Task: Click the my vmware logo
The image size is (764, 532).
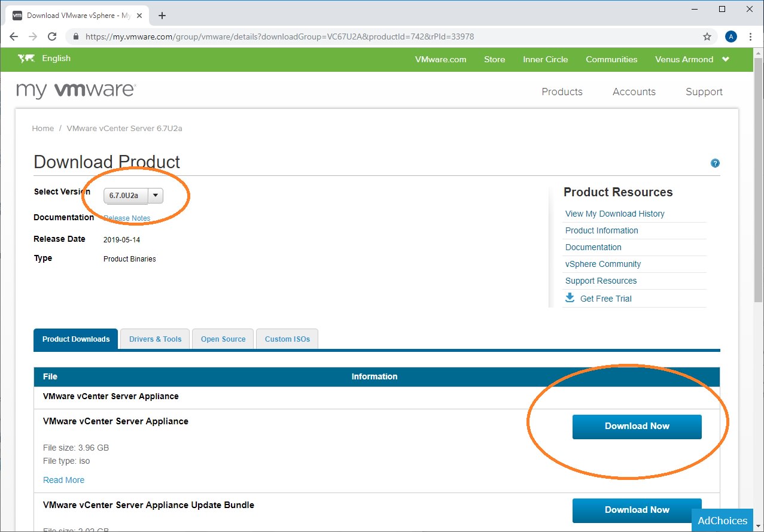Action: point(76,90)
